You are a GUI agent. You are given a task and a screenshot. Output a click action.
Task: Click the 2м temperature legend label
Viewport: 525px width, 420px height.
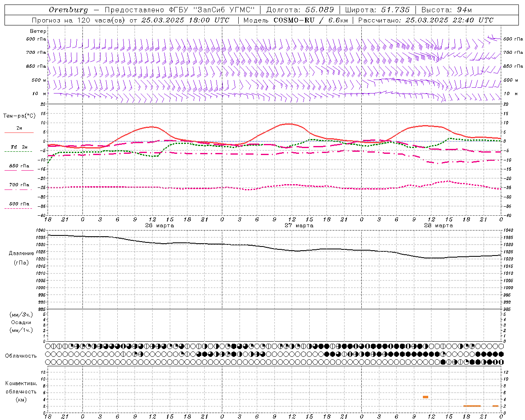pyautogui.click(x=19, y=128)
